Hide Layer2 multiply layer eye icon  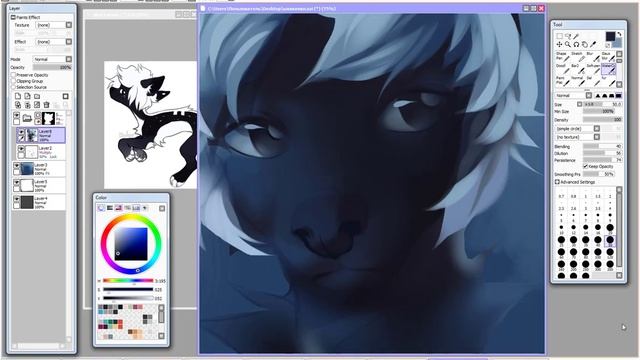[21, 149]
